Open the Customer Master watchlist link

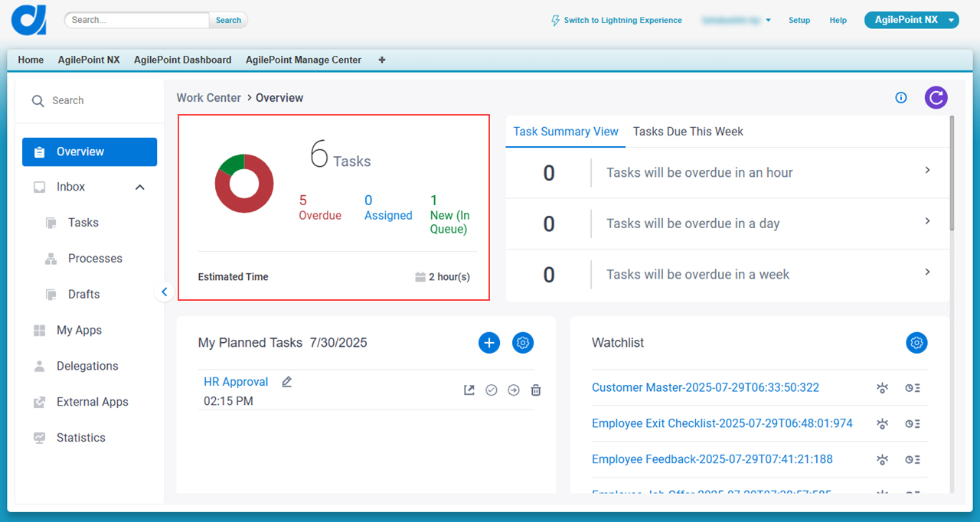click(705, 388)
